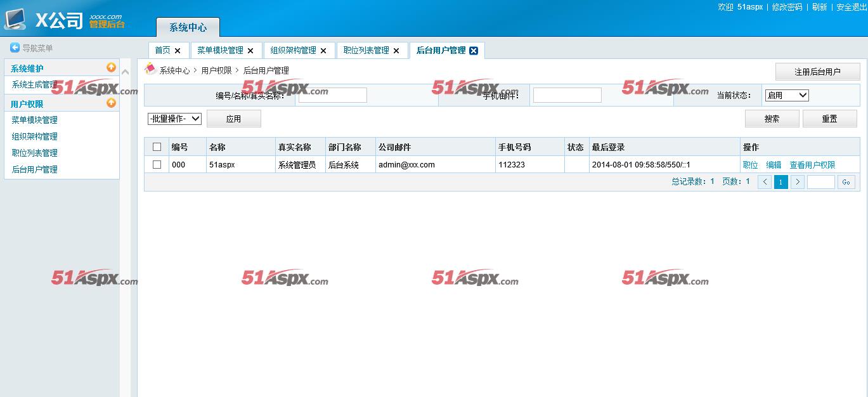This screenshot has height=397, width=868.
Task: Open the 当前状态 dropdown showing 启用
Action: click(x=787, y=95)
